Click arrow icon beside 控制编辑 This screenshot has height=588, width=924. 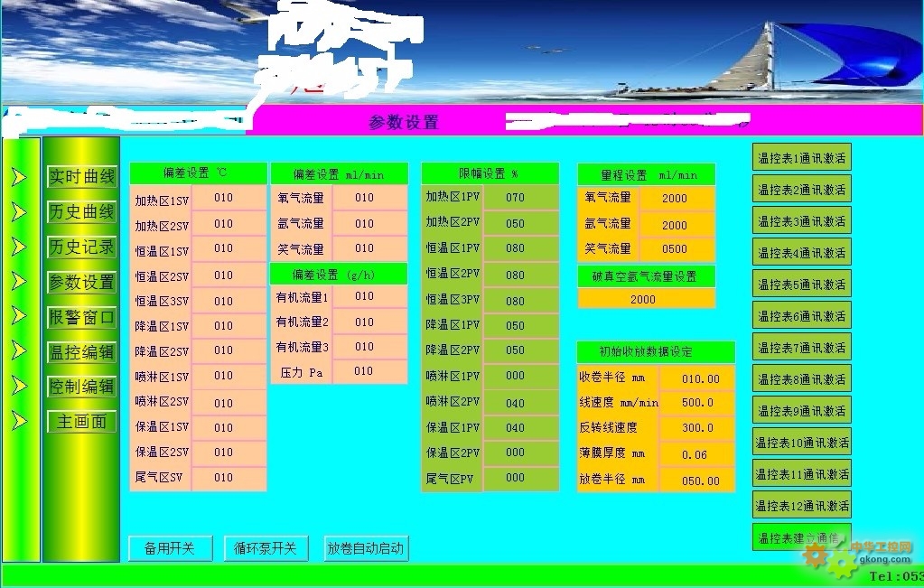click(20, 386)
